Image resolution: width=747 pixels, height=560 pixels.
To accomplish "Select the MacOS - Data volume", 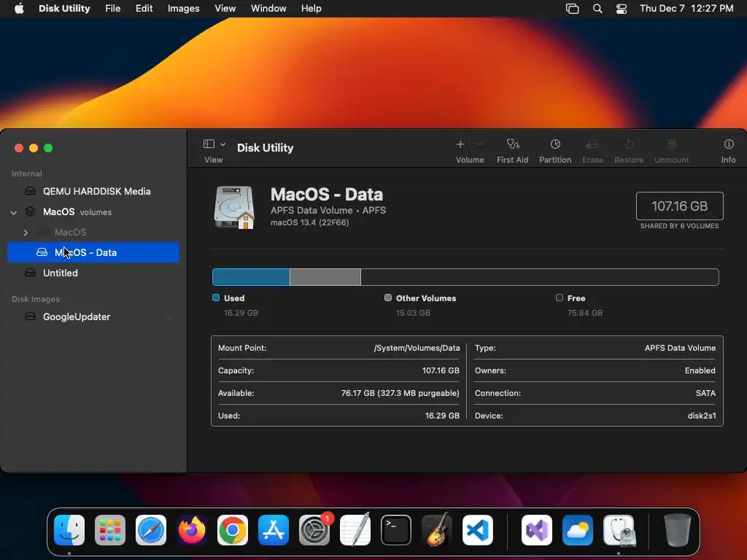I will (x=93, y=252).
